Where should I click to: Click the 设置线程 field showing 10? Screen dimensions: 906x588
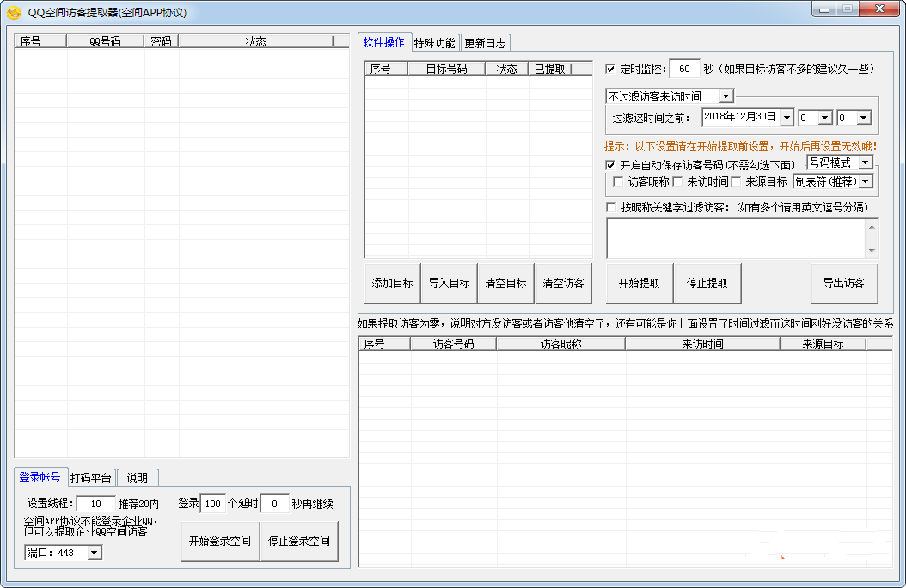coord(96,504)
